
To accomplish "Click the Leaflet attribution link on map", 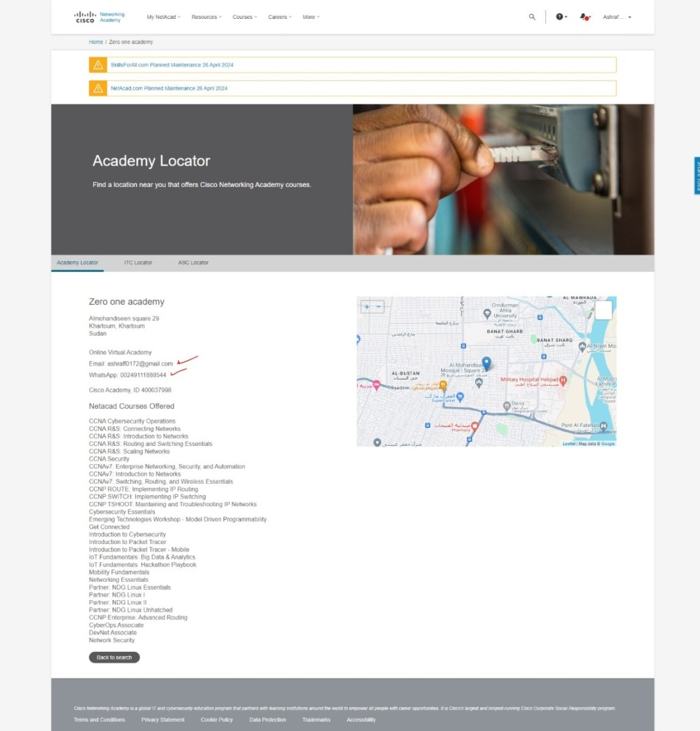I will click(x=568, y=443).
